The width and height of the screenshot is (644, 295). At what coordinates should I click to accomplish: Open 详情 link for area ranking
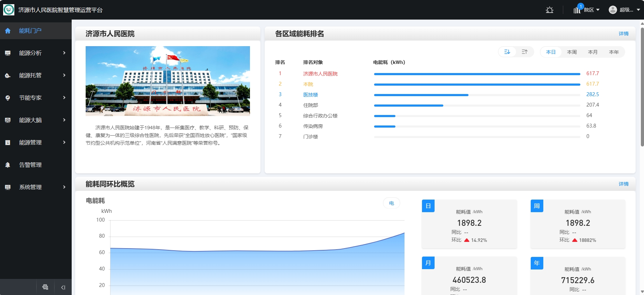click(x=623, y=34)
